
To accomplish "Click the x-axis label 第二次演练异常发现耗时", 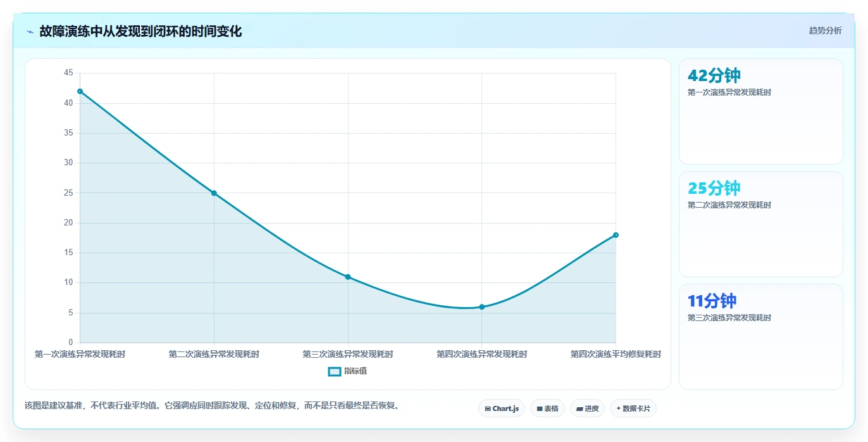I will tap(214, 355).
